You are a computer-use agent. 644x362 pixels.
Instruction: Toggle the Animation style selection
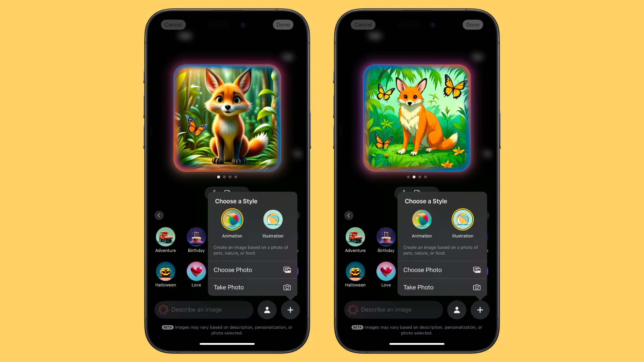232,220
